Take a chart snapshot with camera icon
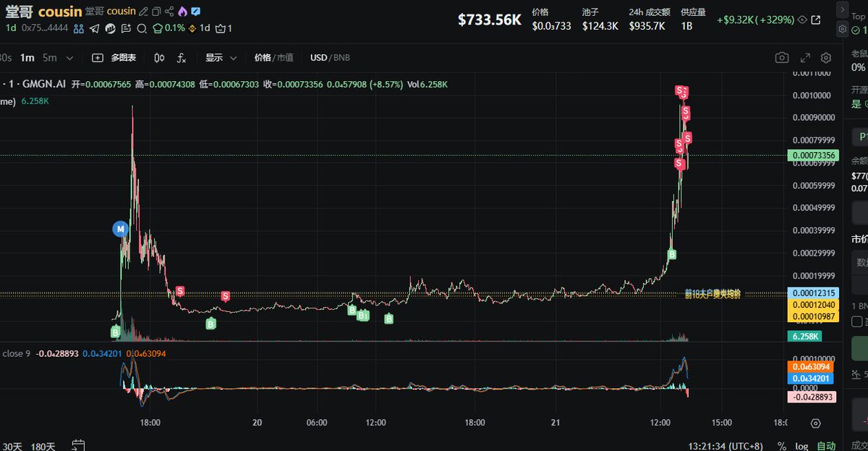Image resolution: width=868 pixels, height=451 pixels. coord(782,57)
